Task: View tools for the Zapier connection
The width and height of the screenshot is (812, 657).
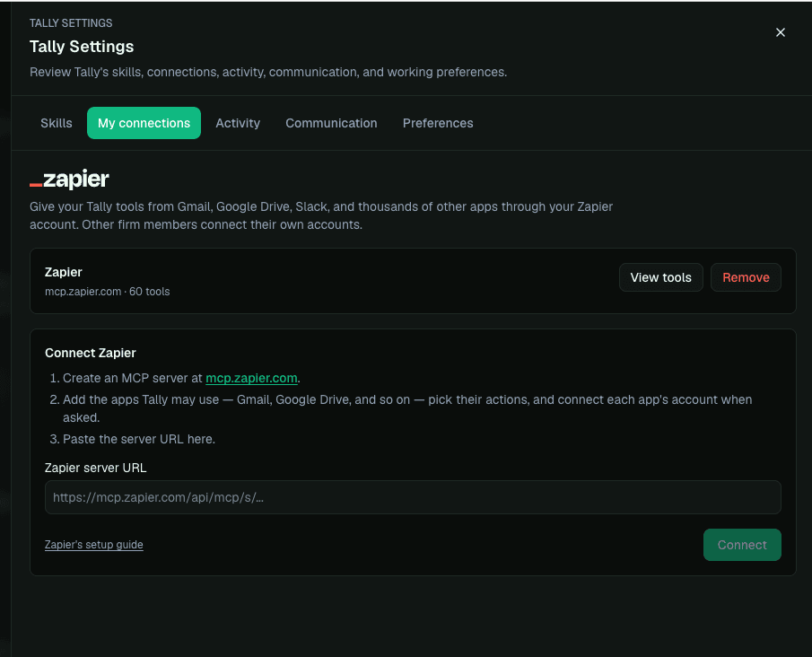Action: click(x=660, y=277)
